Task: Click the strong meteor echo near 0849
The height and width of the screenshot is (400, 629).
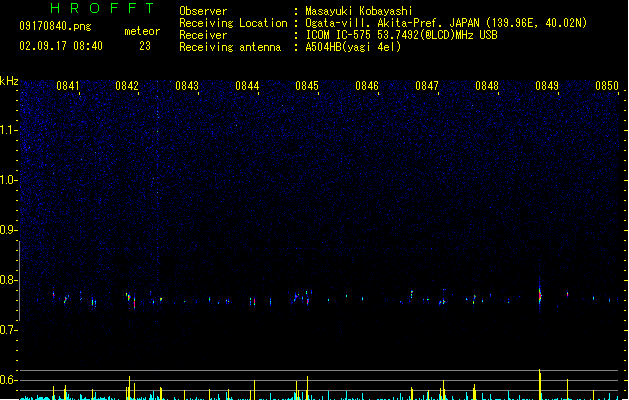Action: (x=540, y=296)
